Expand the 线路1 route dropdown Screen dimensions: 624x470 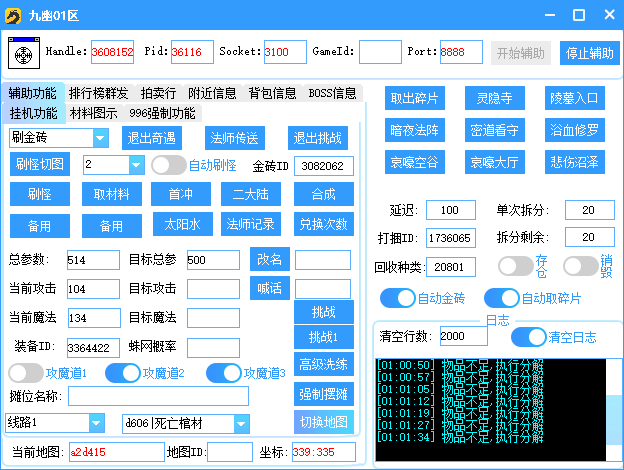pos(96,423)
